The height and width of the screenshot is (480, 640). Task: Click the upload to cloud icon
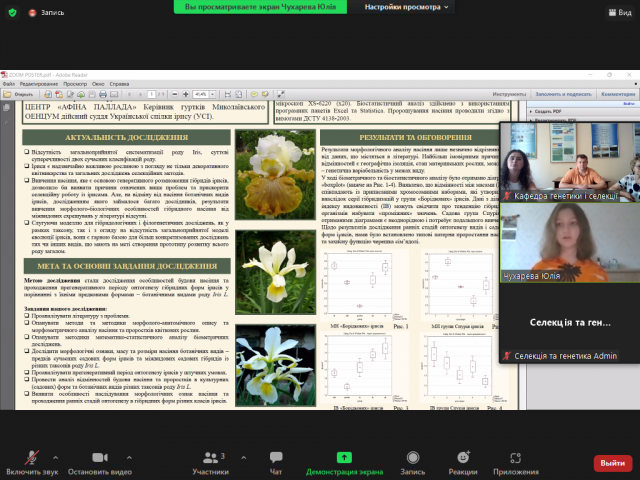tap(81, 94)
